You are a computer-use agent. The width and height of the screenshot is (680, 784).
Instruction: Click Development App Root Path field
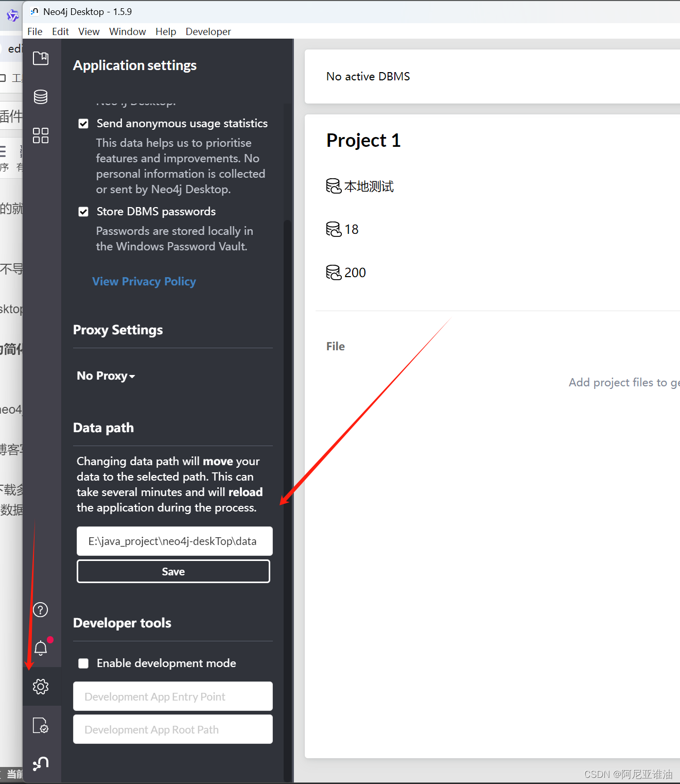coord(173,729)
